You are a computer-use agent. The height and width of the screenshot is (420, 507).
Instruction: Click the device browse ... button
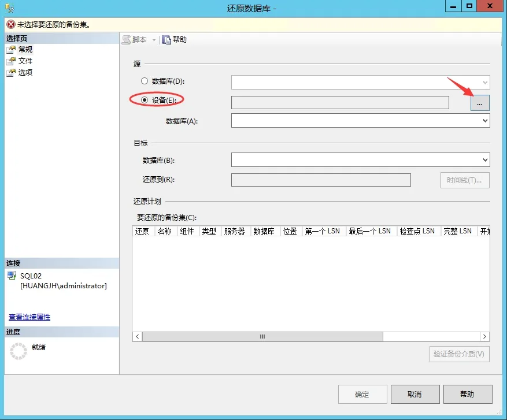(x=480, y=103)
